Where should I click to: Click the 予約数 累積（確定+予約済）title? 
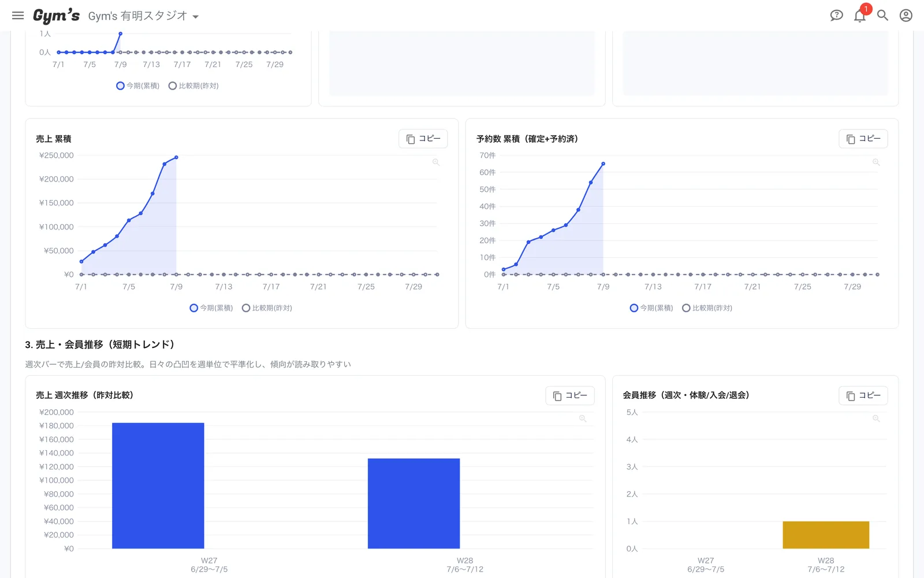tap(527, 139)
